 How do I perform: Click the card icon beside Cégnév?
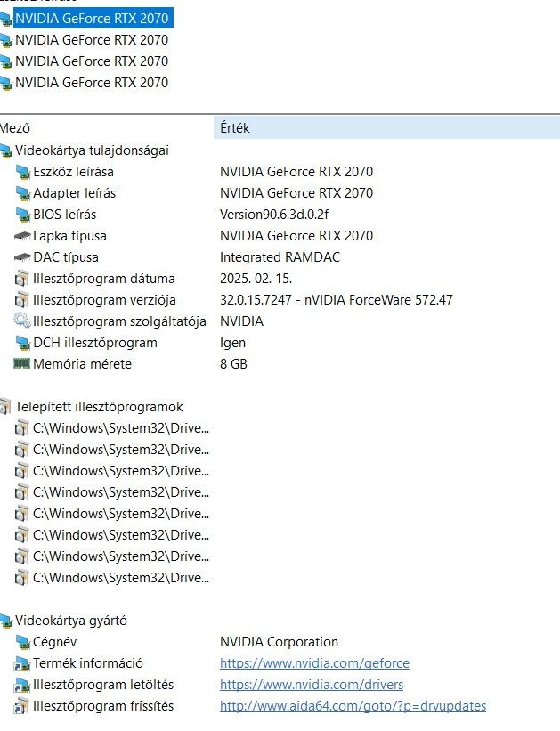[x=22, y=643]
